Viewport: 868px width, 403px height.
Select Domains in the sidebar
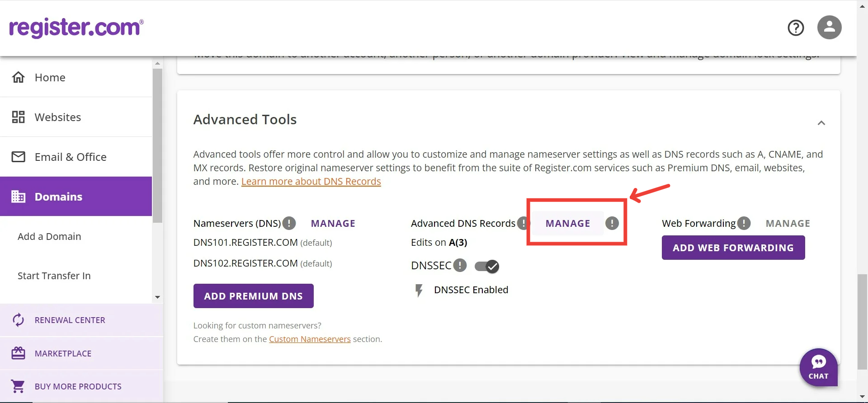tap(76, 197)
